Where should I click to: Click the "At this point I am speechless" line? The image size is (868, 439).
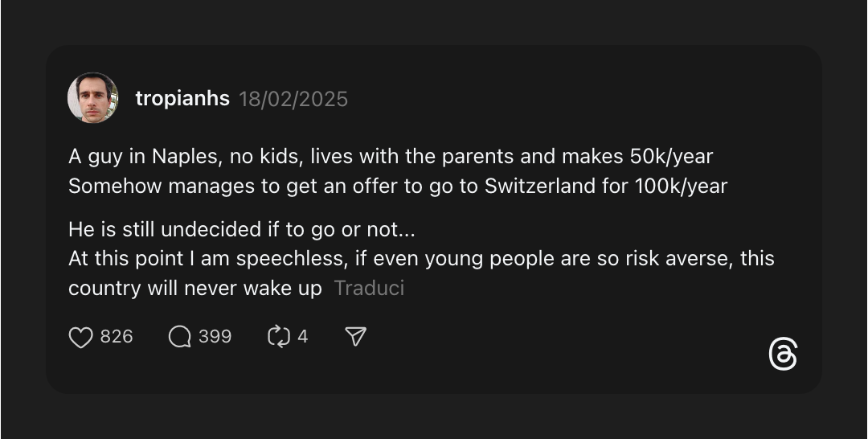pyautogui.click(x=421, y=259)
